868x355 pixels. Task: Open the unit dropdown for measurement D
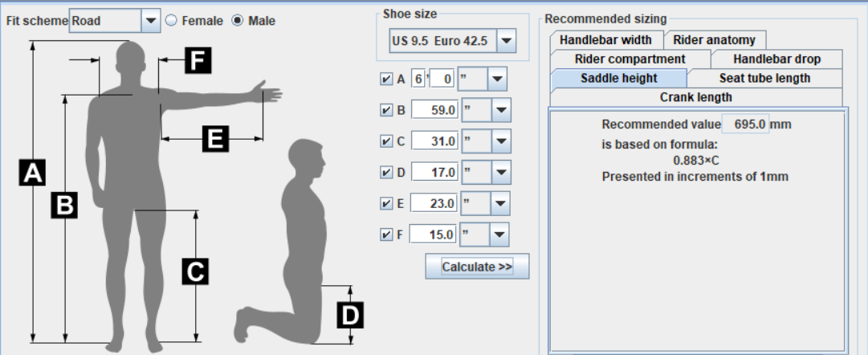[501, 172]
